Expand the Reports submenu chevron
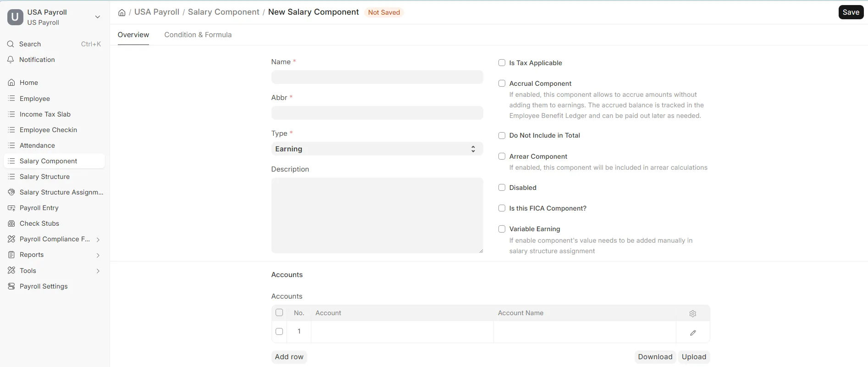The image size is (868, 367). (x=98, y=255)
